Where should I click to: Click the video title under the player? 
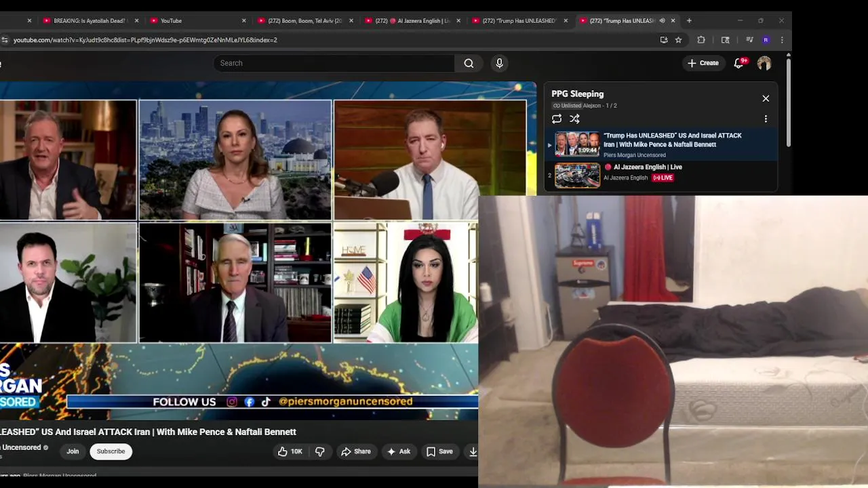click(x=148, y=432)
